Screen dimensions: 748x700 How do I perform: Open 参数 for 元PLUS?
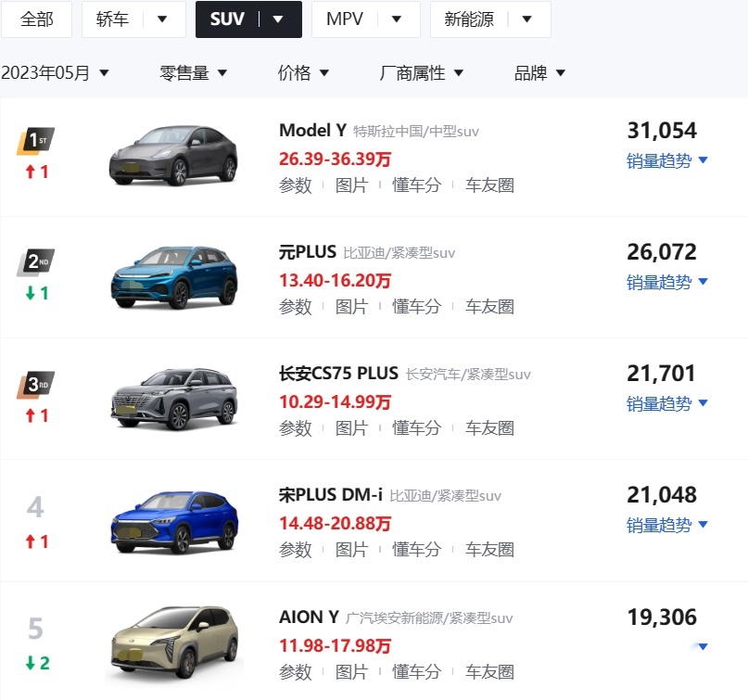pyautogui.click(x=296, y=307)
